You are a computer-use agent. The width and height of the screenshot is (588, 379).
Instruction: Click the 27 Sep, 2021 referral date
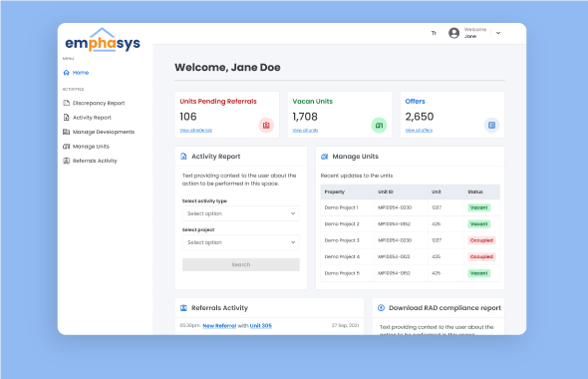345,325
